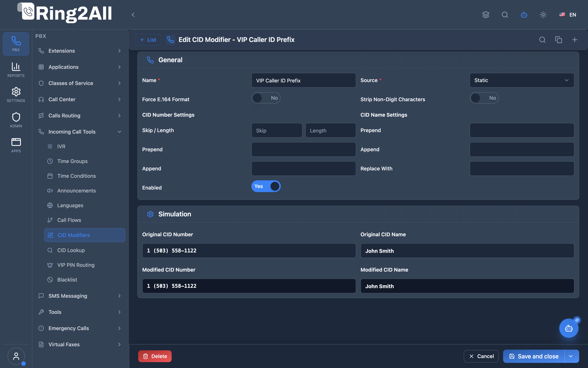
Task: Click the Modified CID Name output
Action: point(467,286)
